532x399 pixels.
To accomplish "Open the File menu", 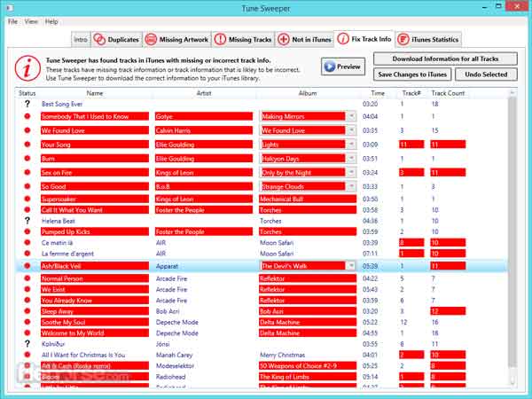I will click(13, 21).
